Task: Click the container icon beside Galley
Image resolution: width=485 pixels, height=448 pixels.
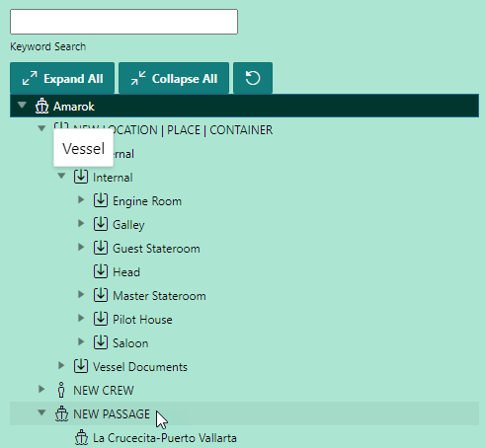Action: [x=101, y=224]
